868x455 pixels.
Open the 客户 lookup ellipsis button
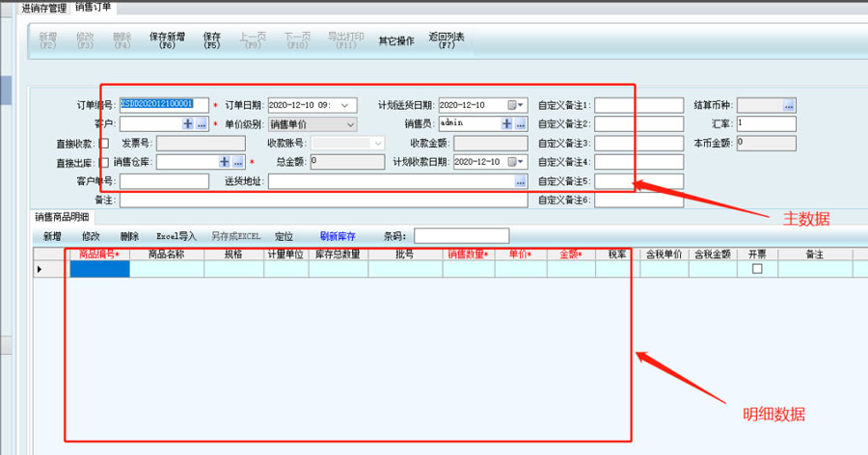(201, 124)
